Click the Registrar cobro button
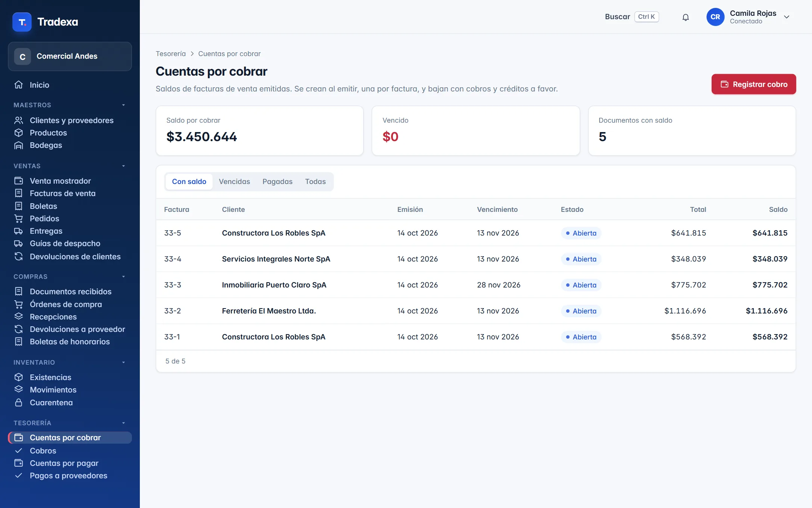 [754, 84]
